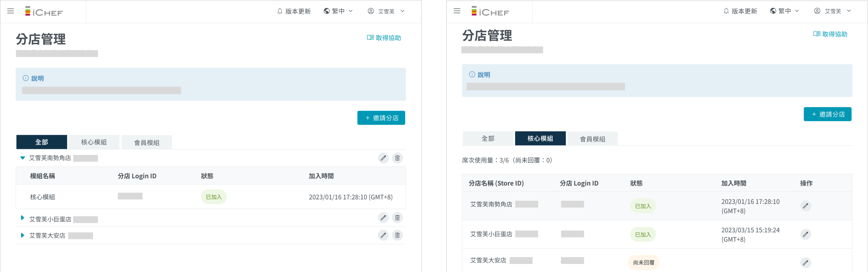The height and width of the screenshot is (272, 868).
Task: Expand the collapsed 艾雪芙大安店 branch row
Action: [23, 235]
